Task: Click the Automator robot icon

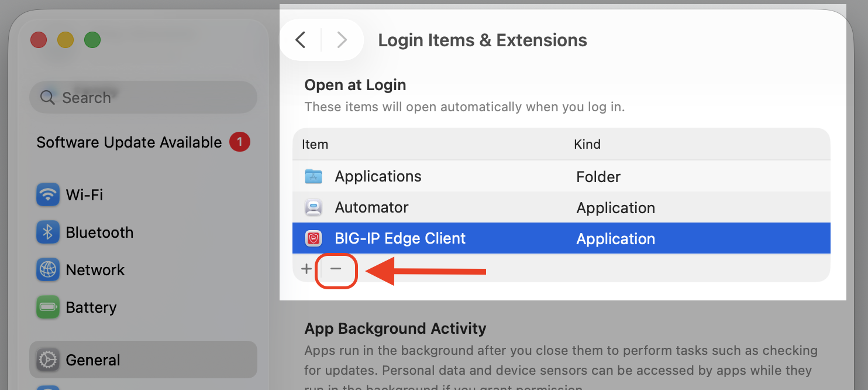Action: tap(314, 207)
